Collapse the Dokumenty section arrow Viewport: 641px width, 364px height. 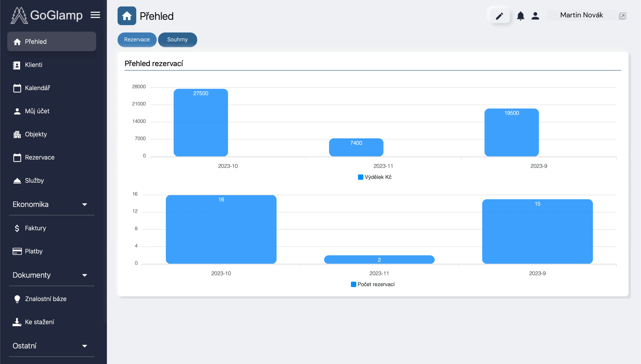click(x=85, y=275)
